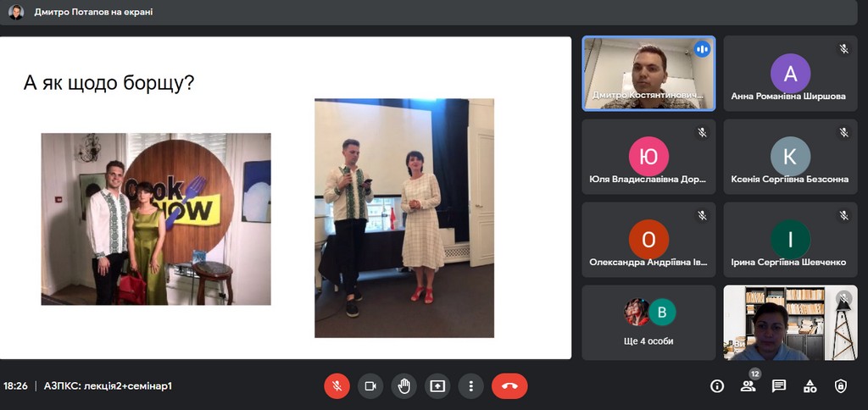Raise your hand in the meeting
The height and width of the screenshot is (410, 868).
[x=404, y=386]
